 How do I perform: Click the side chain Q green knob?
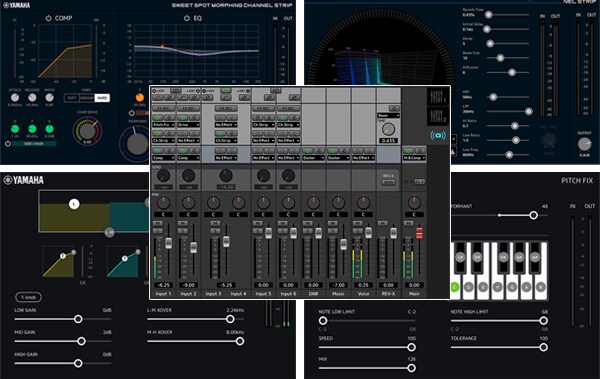15,129
